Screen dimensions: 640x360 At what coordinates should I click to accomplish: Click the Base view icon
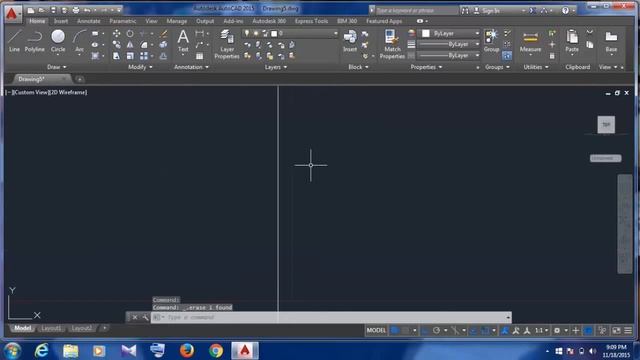point(611,41)
